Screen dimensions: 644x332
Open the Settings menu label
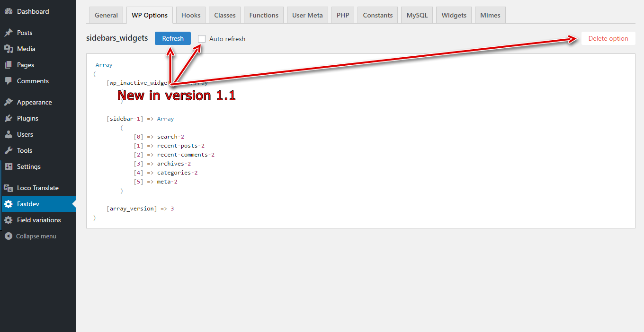click(29, 166)
